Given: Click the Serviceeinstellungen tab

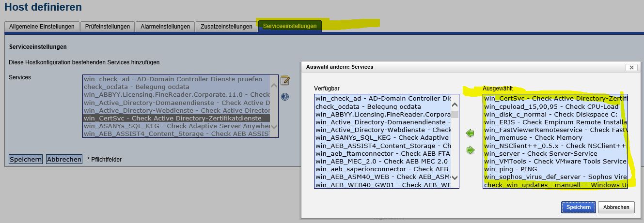Looking at the screenshot, I should (x=289, y=27).
